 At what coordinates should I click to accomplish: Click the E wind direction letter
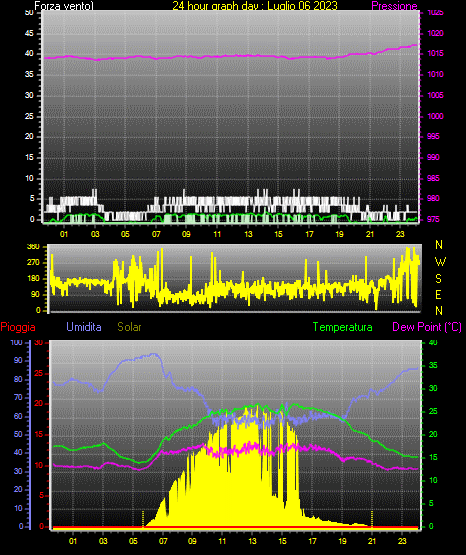pyautogui.click(x=438, y=294)
